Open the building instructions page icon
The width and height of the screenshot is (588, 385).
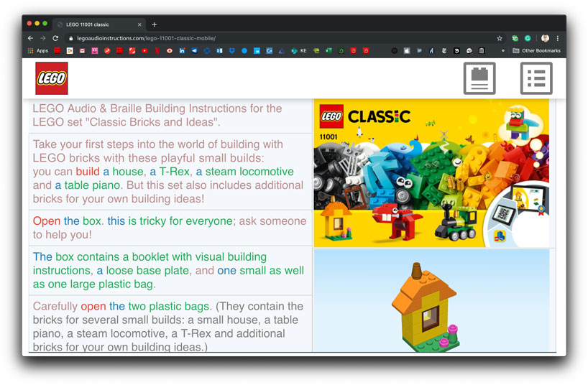point(479,78)
